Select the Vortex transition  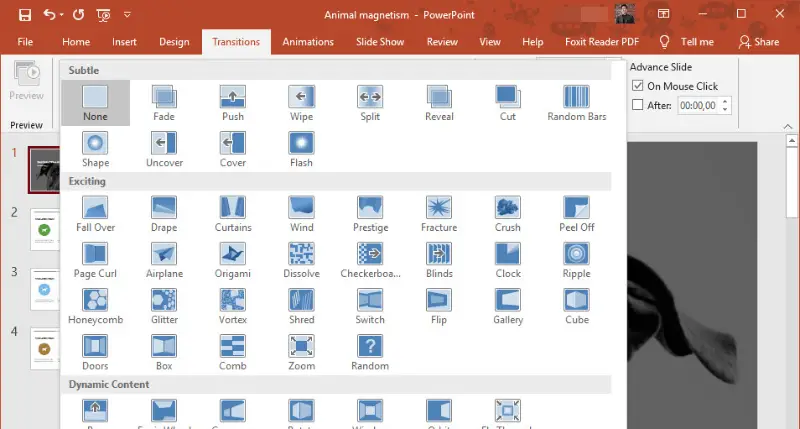tap(233, 307)
